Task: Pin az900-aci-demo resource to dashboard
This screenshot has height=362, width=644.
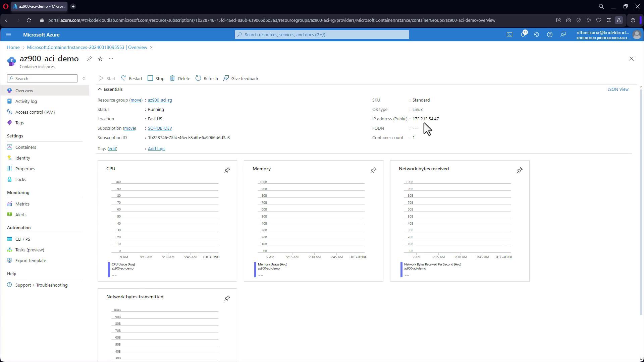Action: [x=90, y=59]
